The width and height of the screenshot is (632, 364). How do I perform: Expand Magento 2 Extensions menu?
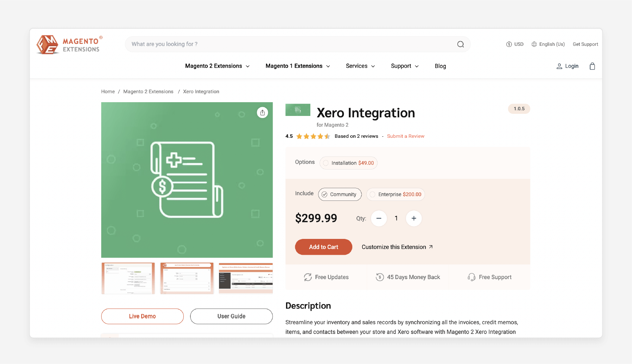coord(217,66)
